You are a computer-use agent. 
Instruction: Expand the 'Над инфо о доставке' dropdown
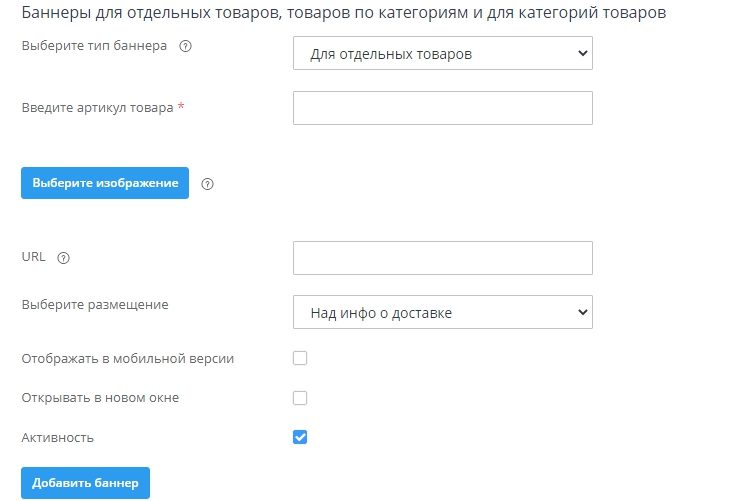(x=442, y=313)
